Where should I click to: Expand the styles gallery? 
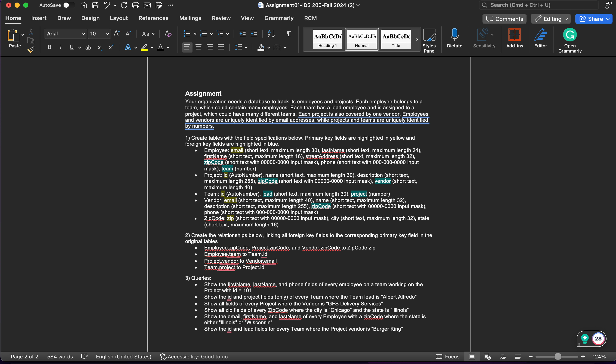[x=417, y=39]
